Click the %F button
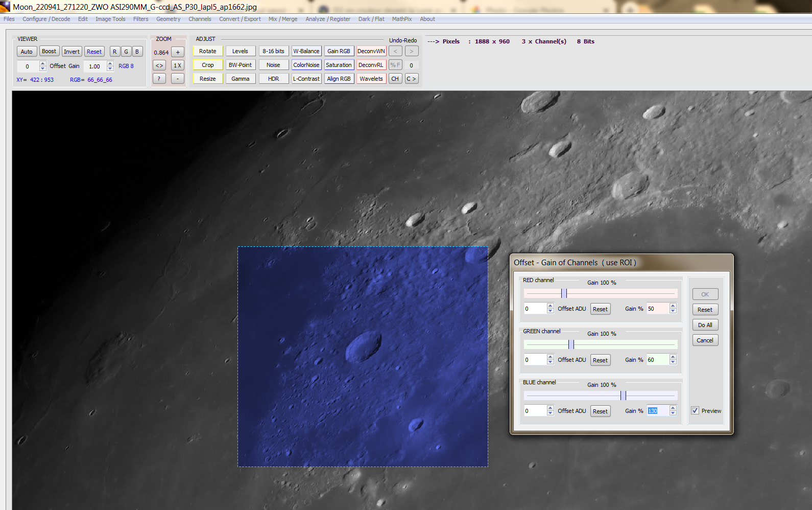812x510 pixels. click(x=395, y=65)
